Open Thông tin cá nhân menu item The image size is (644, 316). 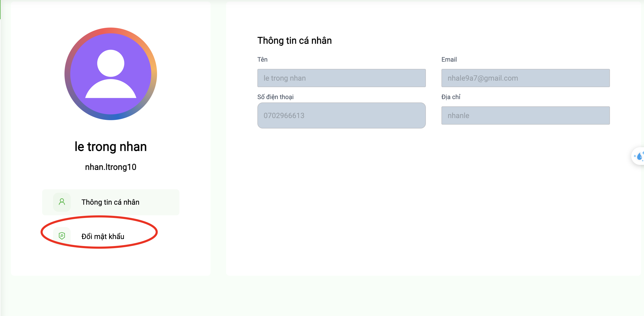click(x=111, y=202)
